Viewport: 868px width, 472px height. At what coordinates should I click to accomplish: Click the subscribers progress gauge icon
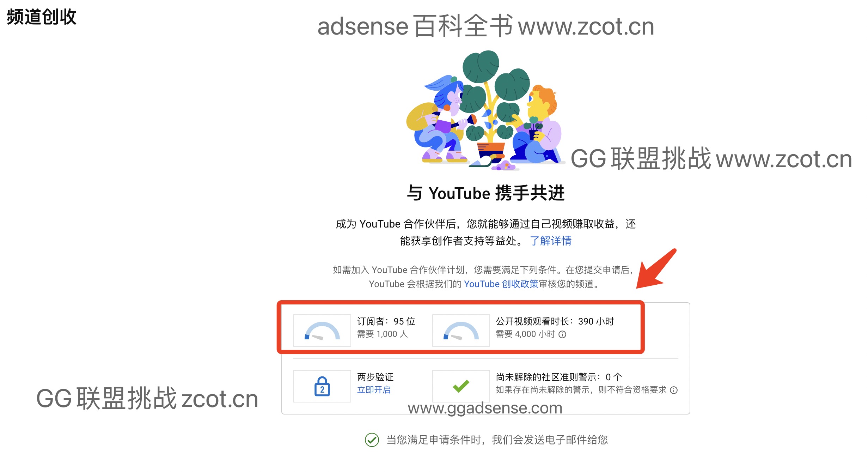pos(322,331)
